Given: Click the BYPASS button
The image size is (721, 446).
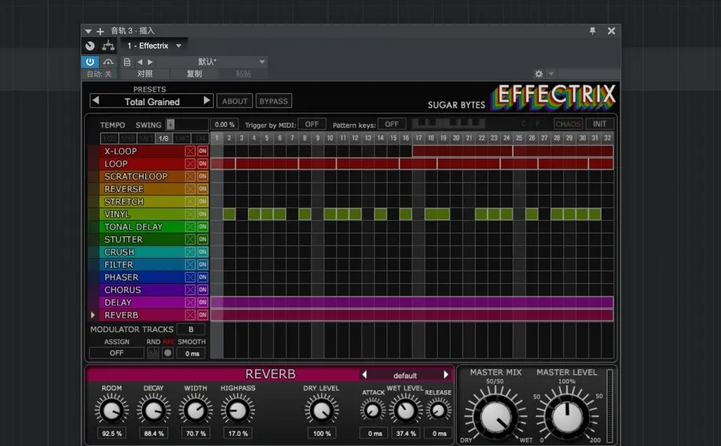Looking at the screenshot, I should tap(273, 101).
